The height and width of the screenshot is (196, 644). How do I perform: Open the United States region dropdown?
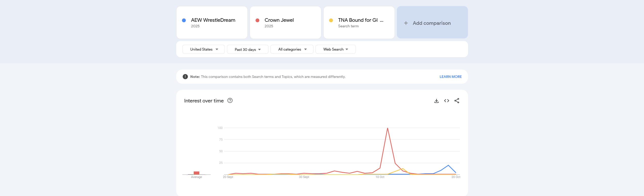(204, 49)
